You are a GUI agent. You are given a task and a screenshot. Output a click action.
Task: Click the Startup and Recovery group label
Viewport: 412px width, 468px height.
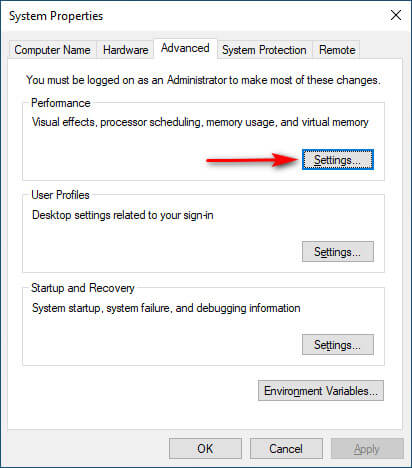pyautogui.click(x=83, y=288)
